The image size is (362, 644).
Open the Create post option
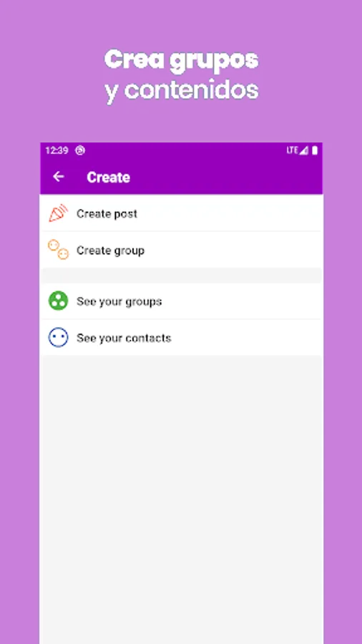click(182, 213)
